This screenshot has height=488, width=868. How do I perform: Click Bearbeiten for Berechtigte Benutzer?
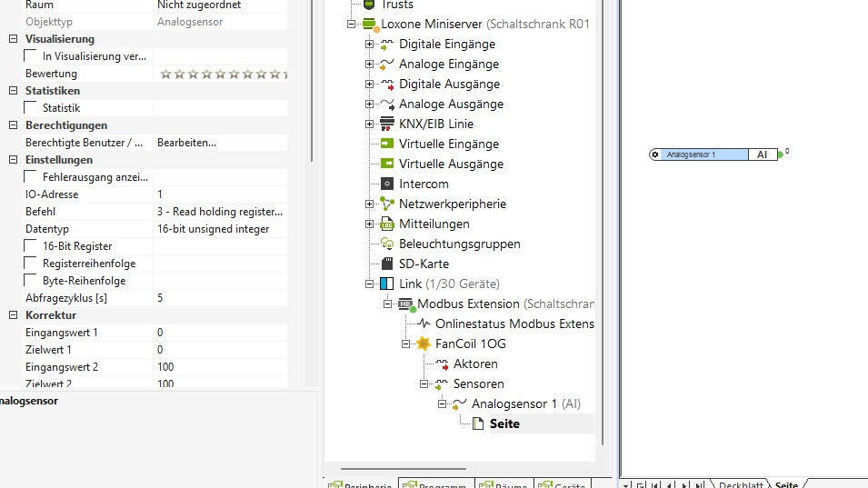[186, 143]
